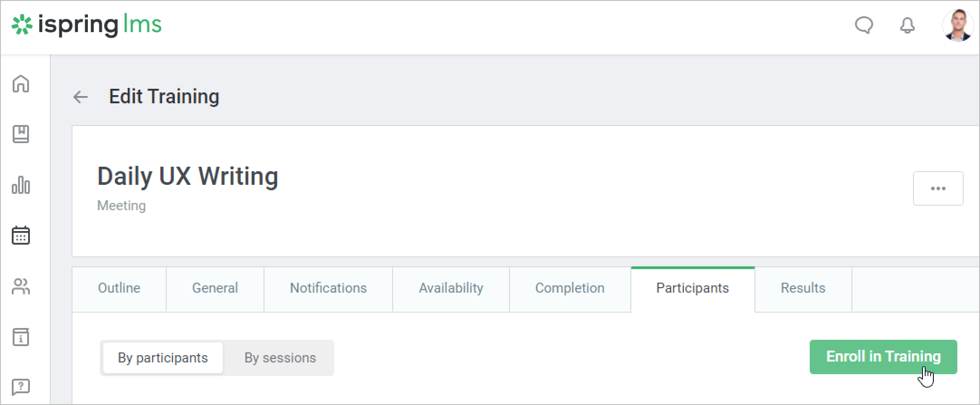Open the user profile avatar menu
Viewport: 980px width, 405px height.
pos(958,25)
